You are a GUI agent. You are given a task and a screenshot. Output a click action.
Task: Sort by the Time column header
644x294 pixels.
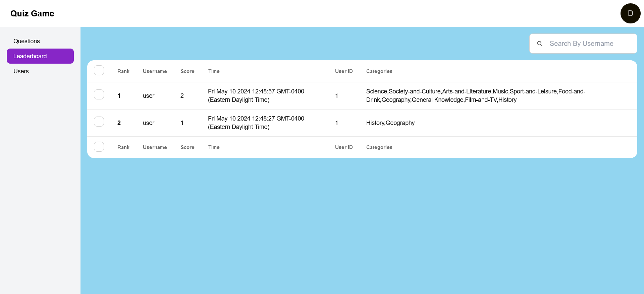click(214, 71)
